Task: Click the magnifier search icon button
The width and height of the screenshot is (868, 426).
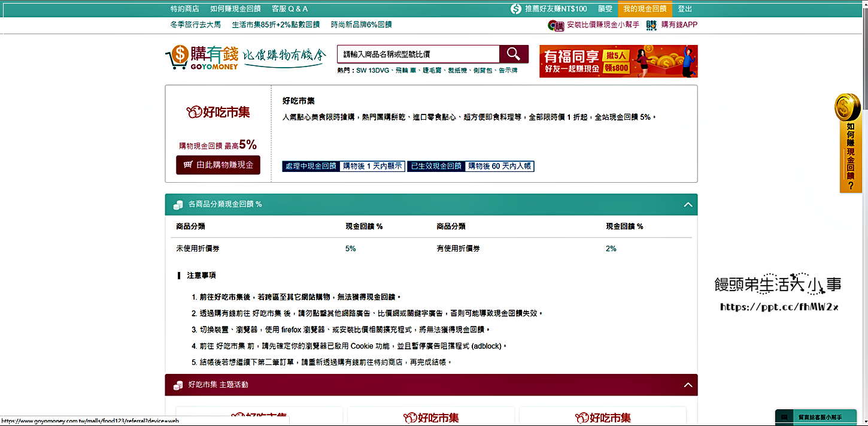Action: tap(514, 54)
